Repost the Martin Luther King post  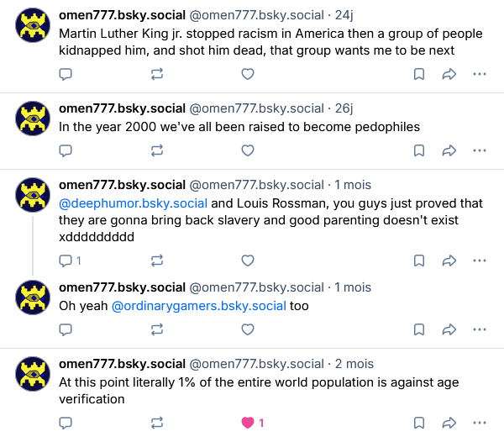tap(157, 74)
